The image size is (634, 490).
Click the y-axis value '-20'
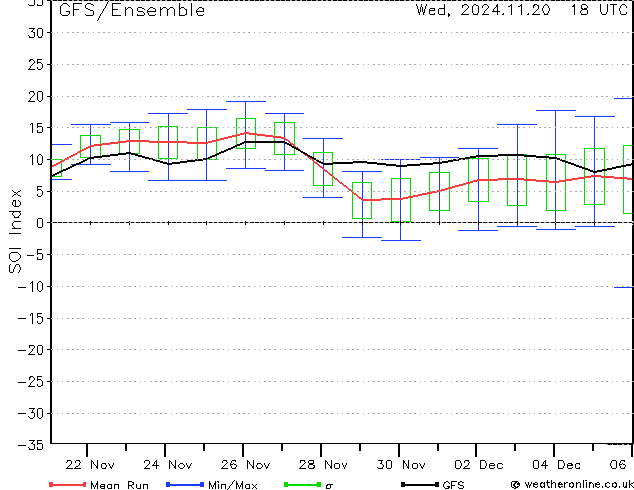[x=31, y=350]
